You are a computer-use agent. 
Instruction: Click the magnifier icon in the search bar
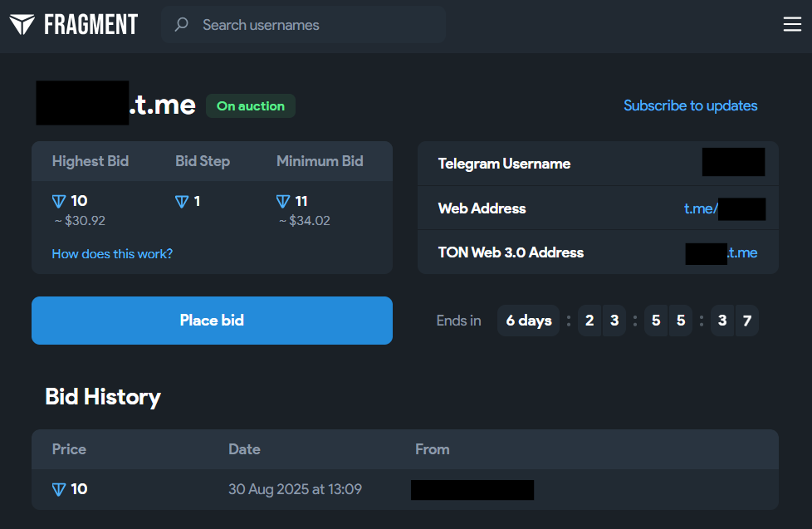[x=181, y=25]
